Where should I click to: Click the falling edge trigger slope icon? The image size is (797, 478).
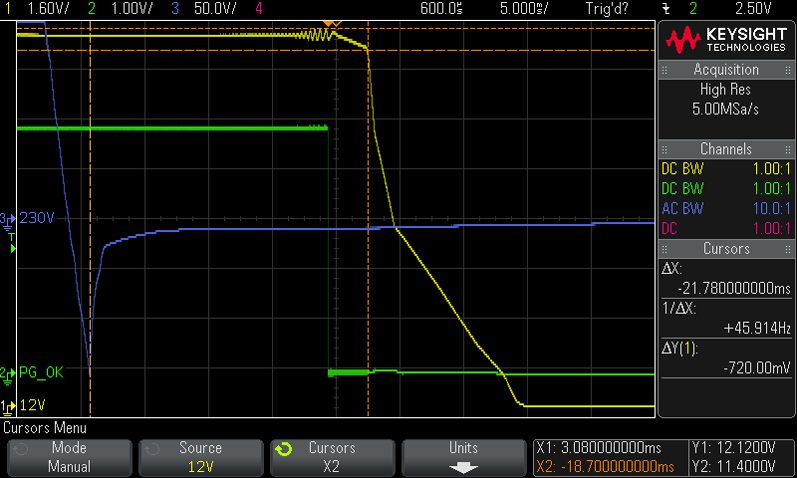[x=666, y=9]
